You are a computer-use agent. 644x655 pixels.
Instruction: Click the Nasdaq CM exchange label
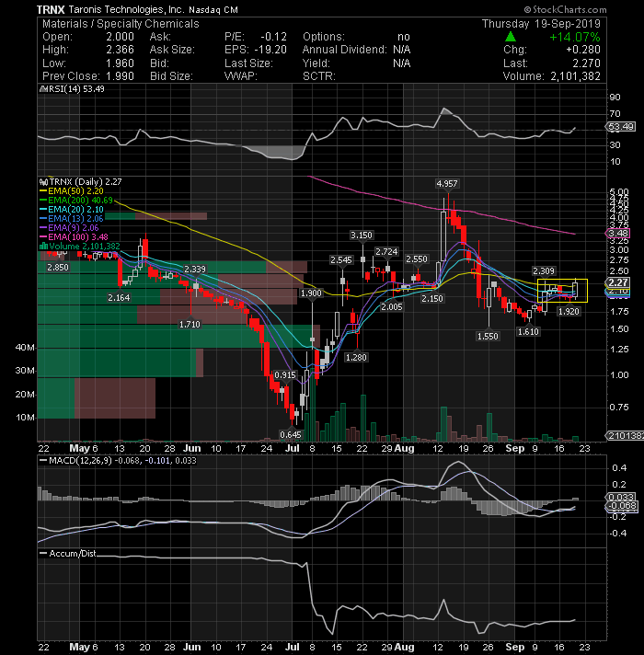[x=213, y=9]
